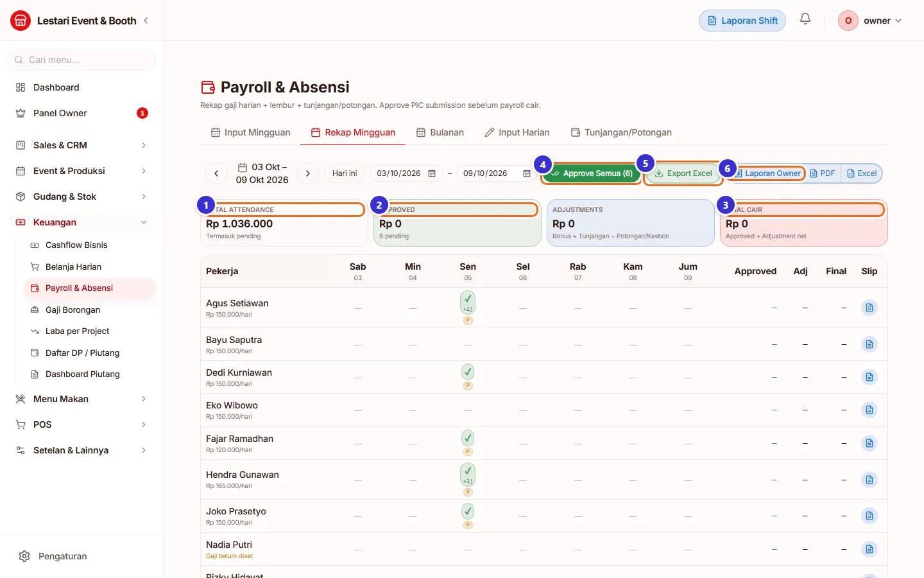Open Cashflow Bisnis in sidebar
924x578 pixels.
tap(90, 245)
